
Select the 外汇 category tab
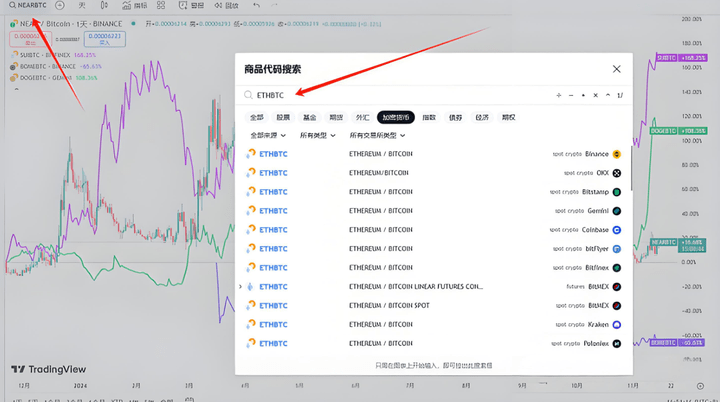(x=362, y=118)
